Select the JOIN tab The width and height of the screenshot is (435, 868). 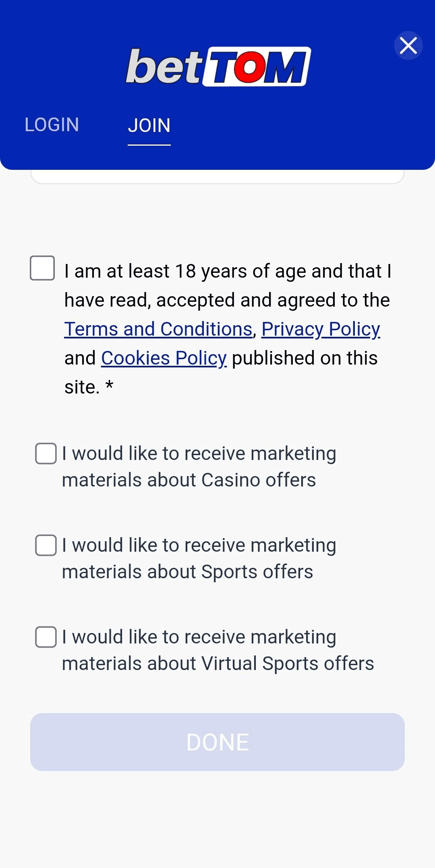149,126
